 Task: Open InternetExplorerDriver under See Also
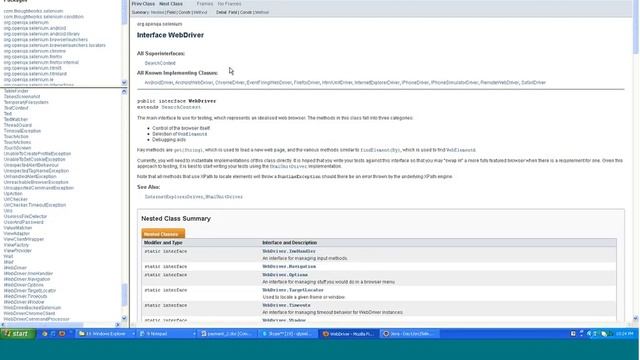point(174,197)
